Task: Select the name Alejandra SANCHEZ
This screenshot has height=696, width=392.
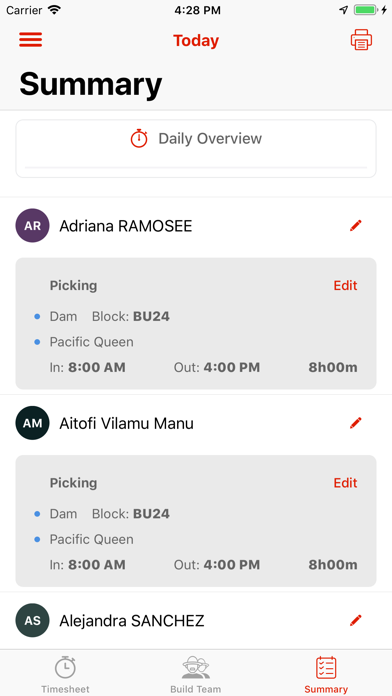Action: 132,621
